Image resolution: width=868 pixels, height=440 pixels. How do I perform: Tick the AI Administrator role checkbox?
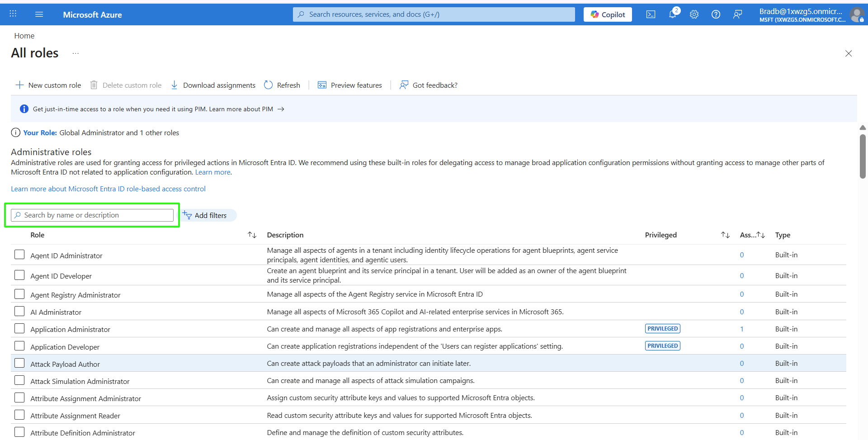(x=19, y=312)
